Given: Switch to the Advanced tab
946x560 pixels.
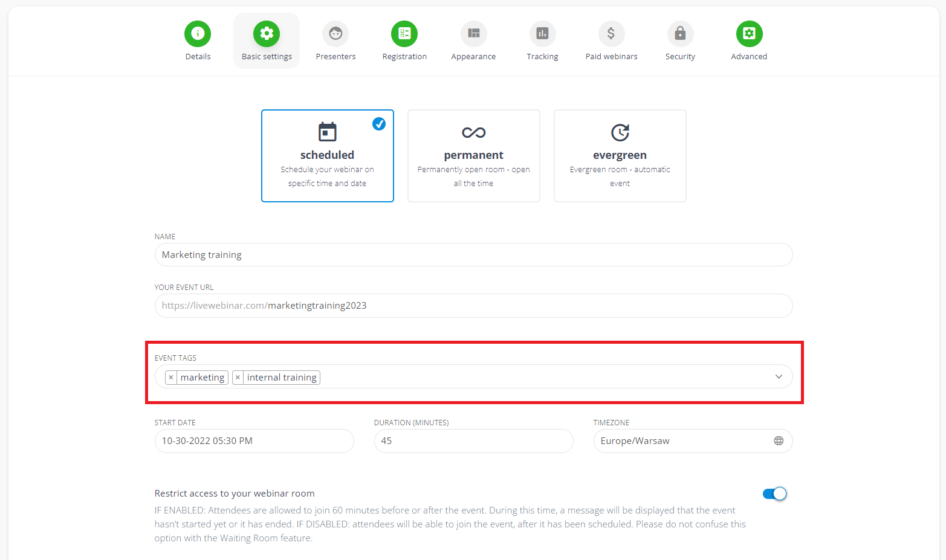Looking at the screenshot, I should pos(749,40).
